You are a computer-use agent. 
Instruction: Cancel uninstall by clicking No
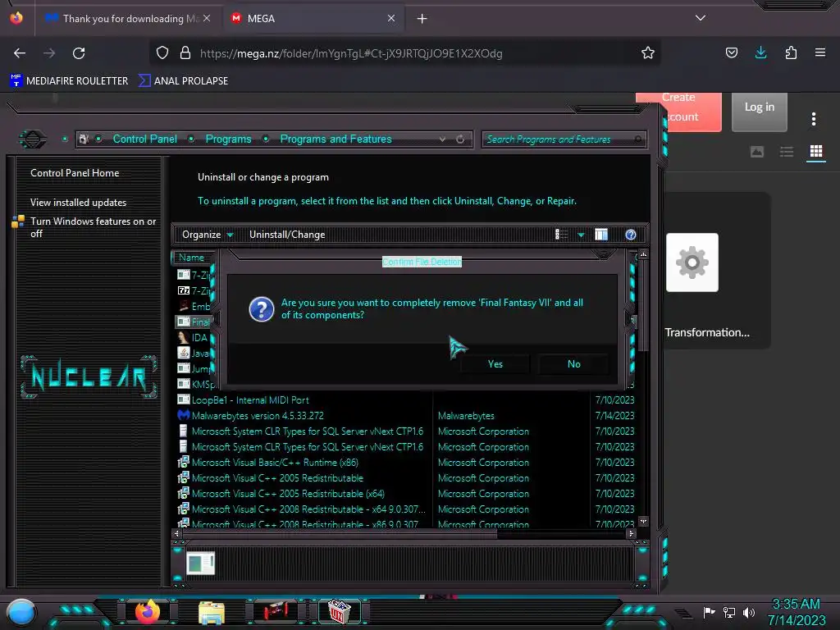pos(573,363)
